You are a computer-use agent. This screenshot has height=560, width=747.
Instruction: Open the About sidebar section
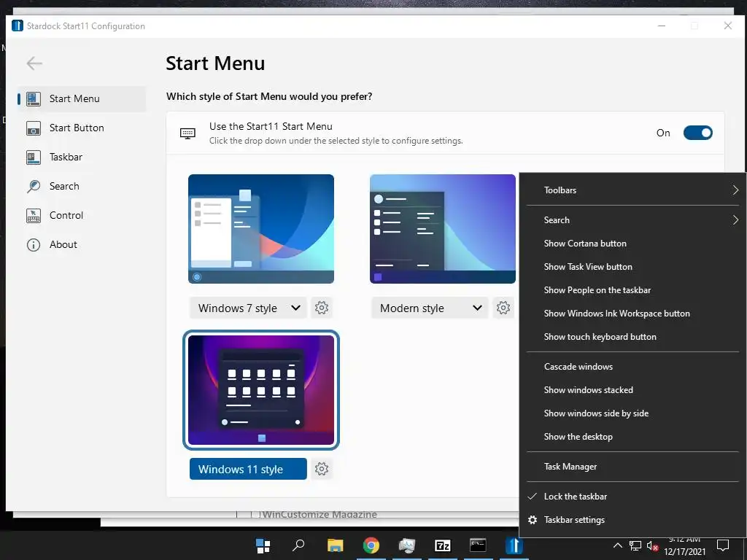[82, 244]
